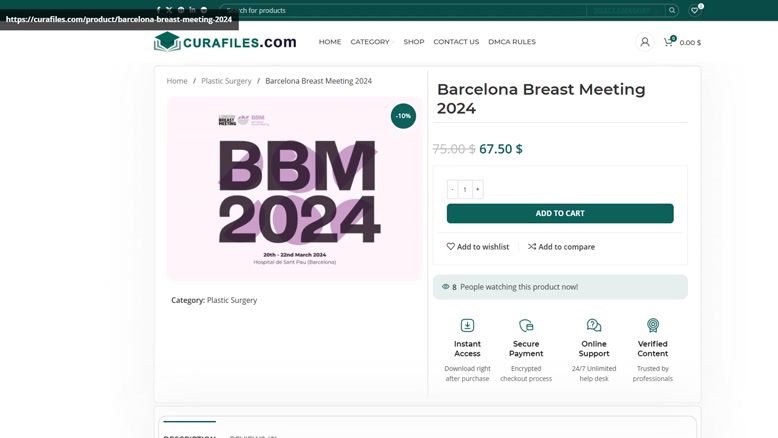Open the shopping cart icon
This screenshot has height=438, width=778.
click(x=668, y=42)
